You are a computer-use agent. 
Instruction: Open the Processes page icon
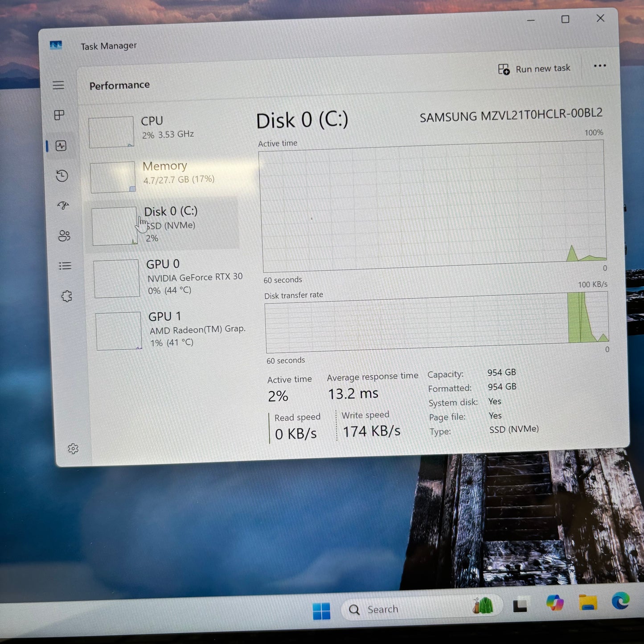point(58,115)
